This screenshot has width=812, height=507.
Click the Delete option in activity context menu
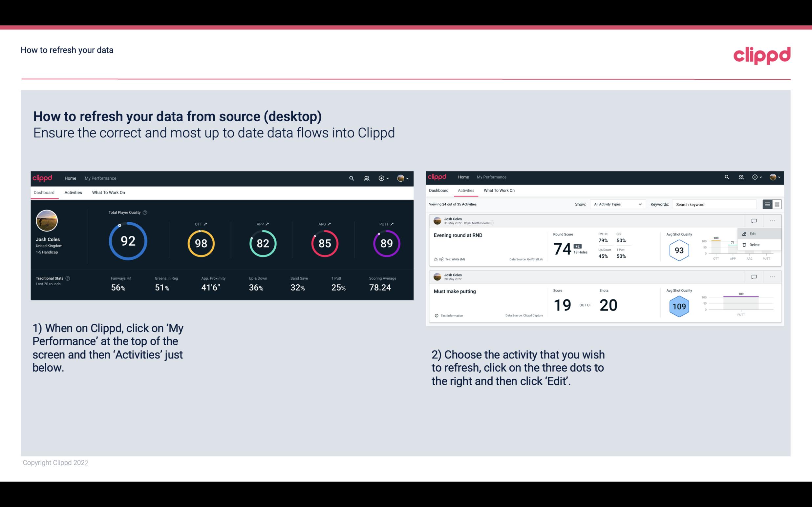click(755, 244)
